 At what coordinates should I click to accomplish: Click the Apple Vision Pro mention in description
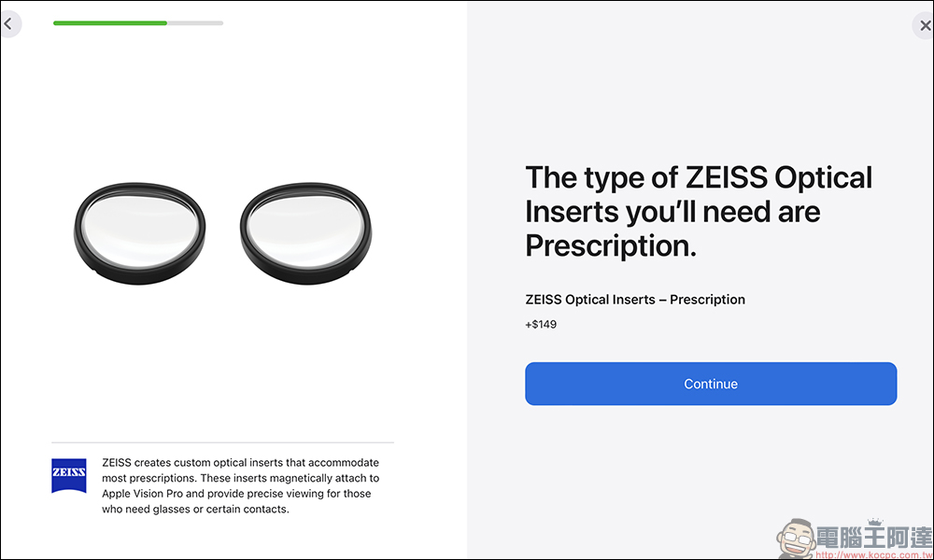pos(142,494)
